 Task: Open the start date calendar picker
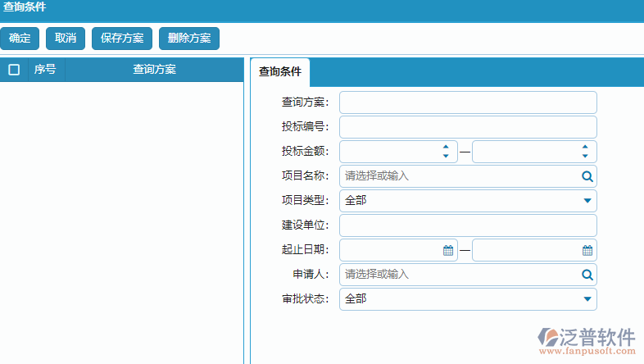pos(447,250)
